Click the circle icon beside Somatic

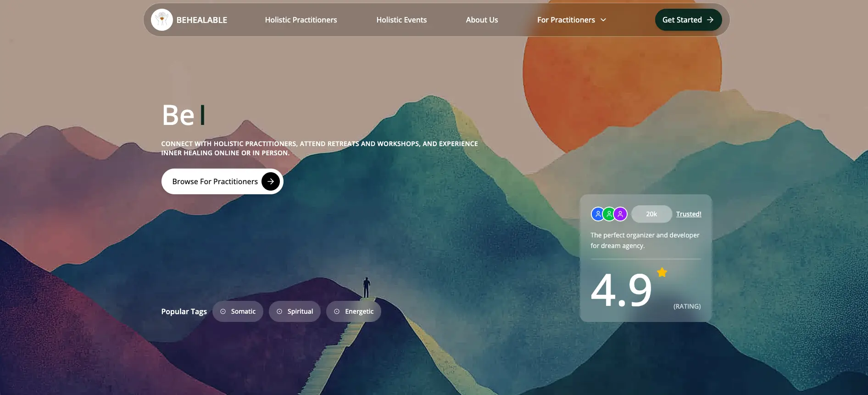pyautogui.click(x=223, y=311)
